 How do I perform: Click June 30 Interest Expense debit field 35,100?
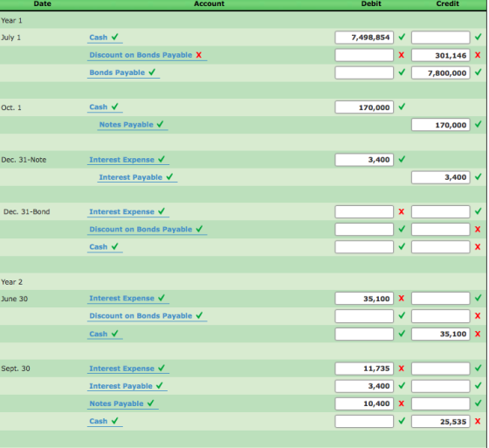[364, 299]
